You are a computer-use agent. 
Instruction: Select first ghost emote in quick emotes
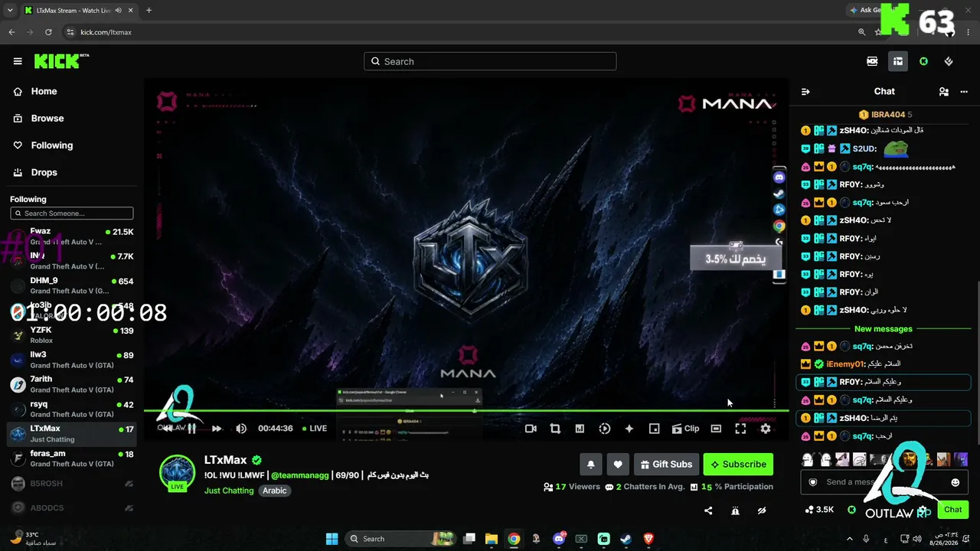pos(807,459)
